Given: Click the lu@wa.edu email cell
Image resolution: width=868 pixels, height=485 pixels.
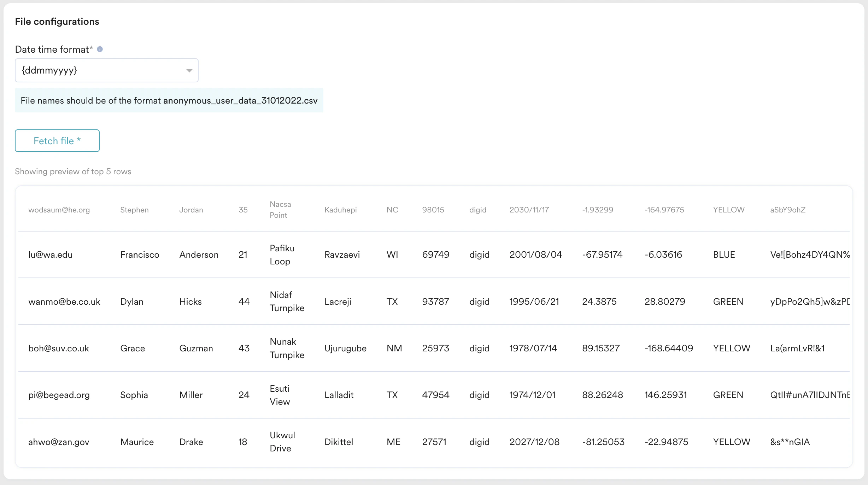Looking at the screenshot, I should 50,255.
